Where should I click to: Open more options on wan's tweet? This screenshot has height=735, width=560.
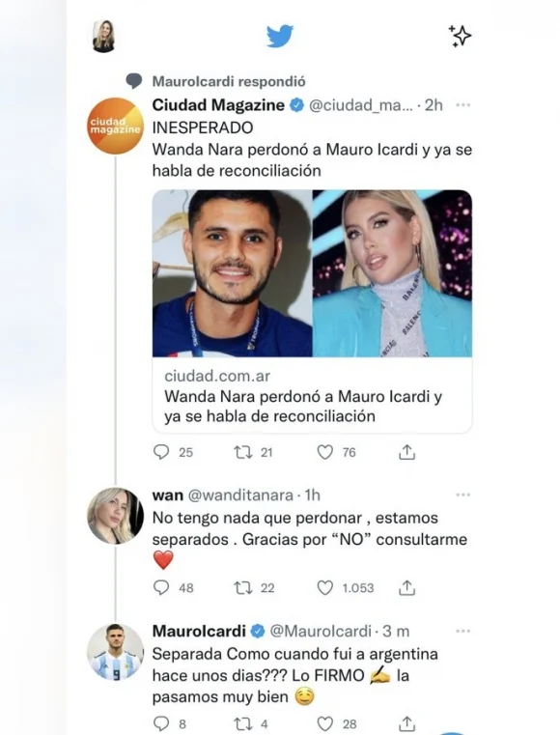462,495
